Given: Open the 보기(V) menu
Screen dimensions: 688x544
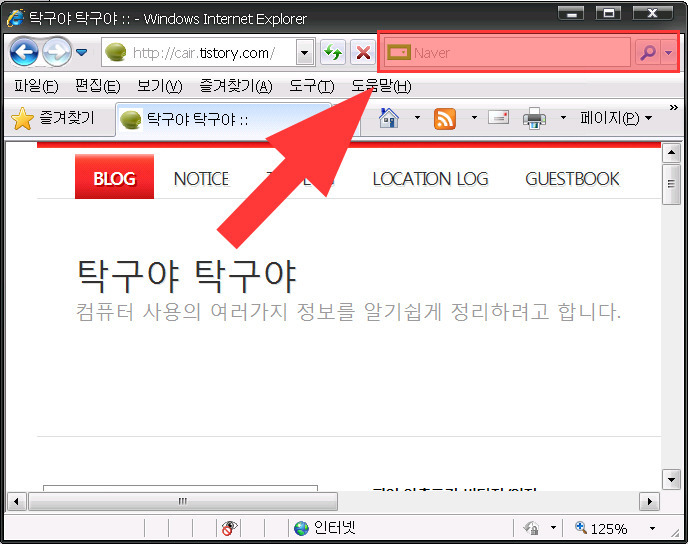Looking at the screenshot, I should click(159, 86).
